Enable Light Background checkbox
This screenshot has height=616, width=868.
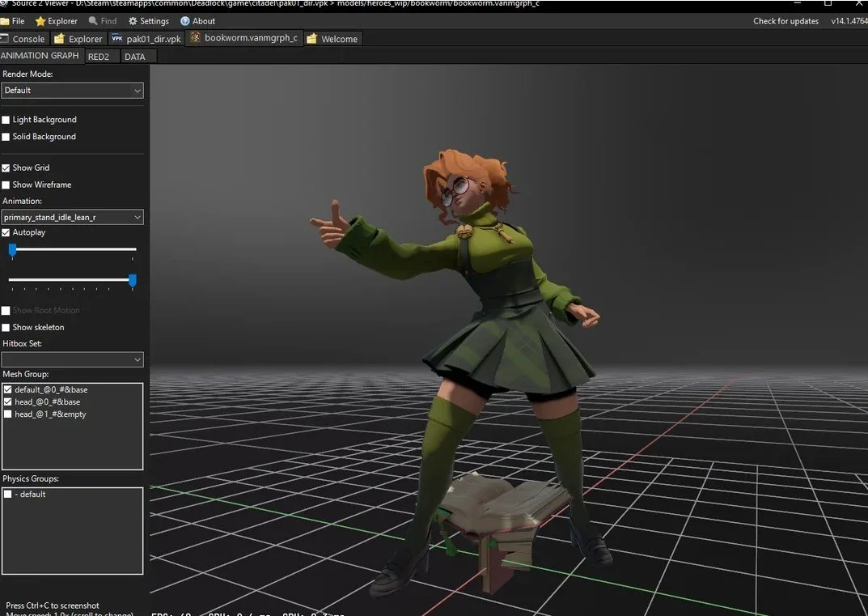6,120
